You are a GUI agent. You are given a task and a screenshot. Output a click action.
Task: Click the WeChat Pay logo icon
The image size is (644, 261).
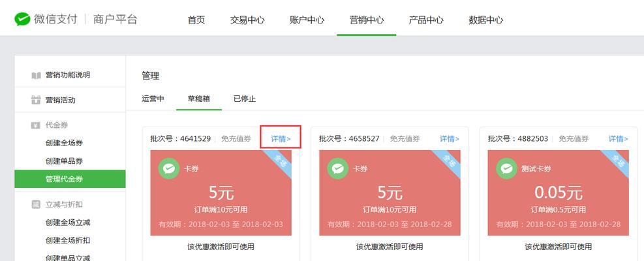23,20
